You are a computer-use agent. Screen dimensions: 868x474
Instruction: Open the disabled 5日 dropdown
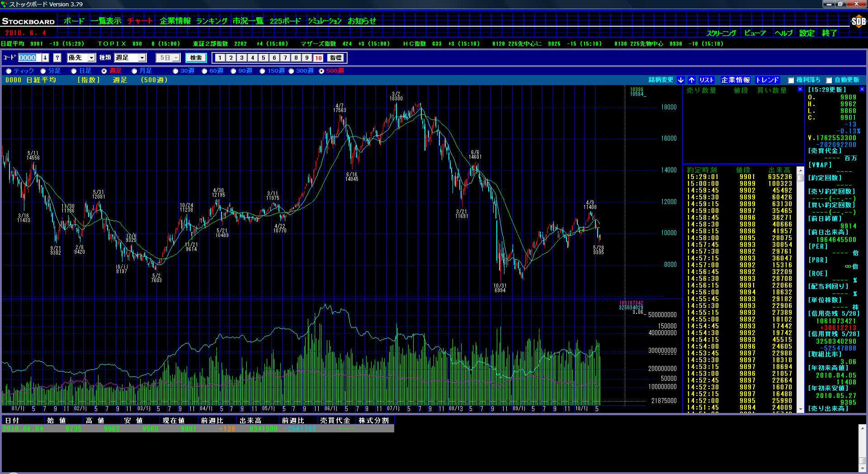(176, 58)
